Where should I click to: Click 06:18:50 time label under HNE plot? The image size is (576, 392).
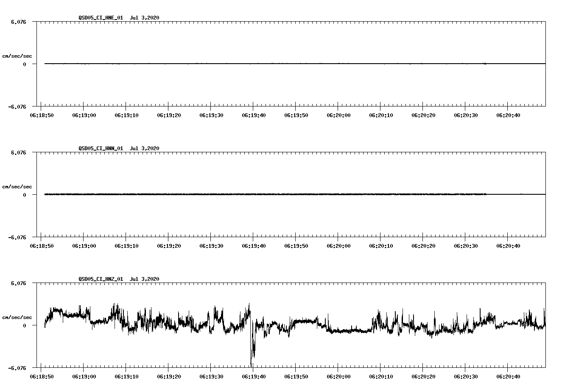[x=42, y=115]
